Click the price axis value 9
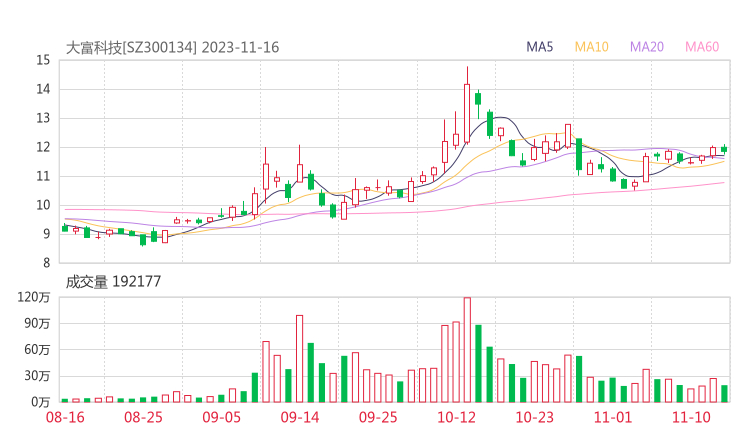This screenshot has width=740, height=440. (x=46, y=234)
